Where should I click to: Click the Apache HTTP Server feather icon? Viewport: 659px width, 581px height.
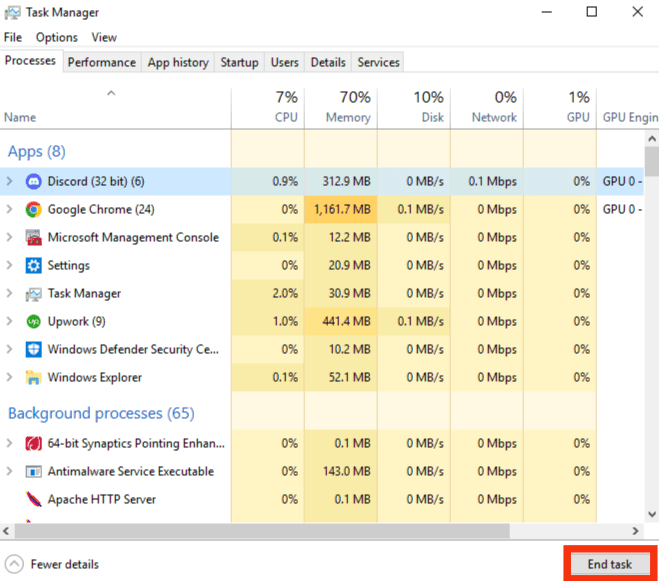point(34,499)
